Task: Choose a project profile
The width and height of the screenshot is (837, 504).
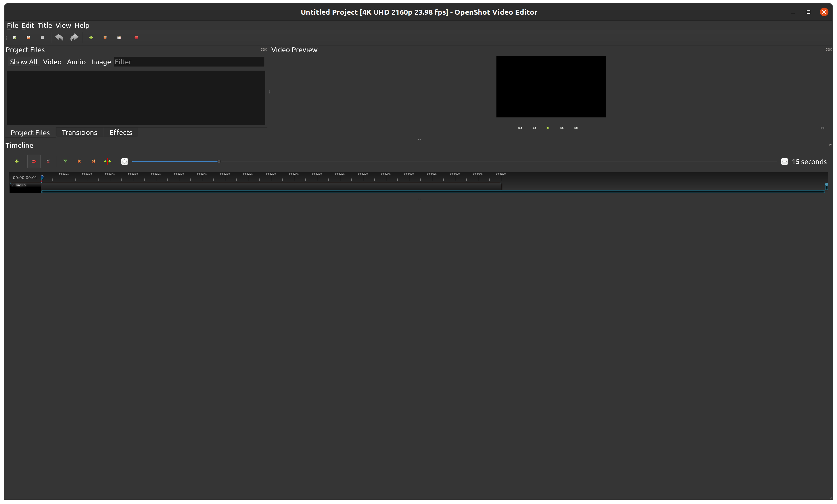Action: point(105,37)
